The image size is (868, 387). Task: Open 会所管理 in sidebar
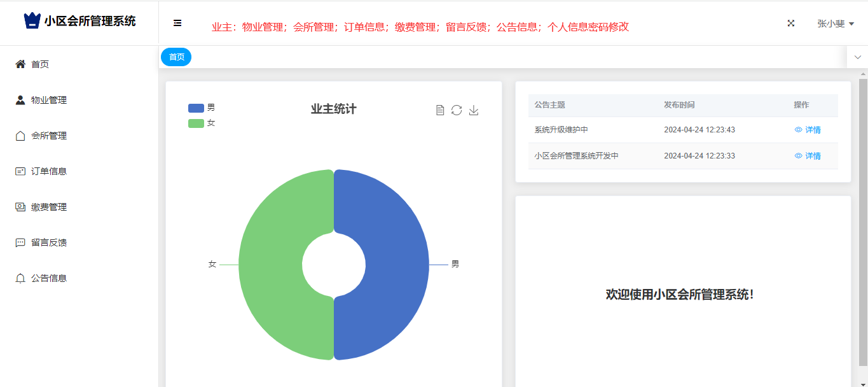49,136
